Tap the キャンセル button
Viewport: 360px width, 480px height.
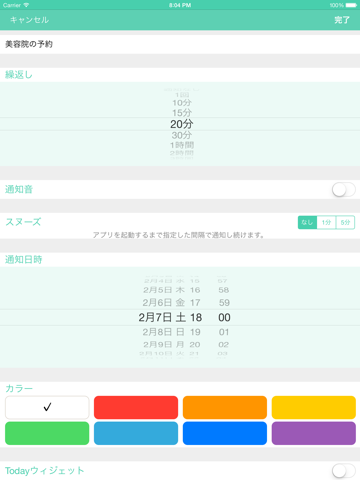click(29, 20)
